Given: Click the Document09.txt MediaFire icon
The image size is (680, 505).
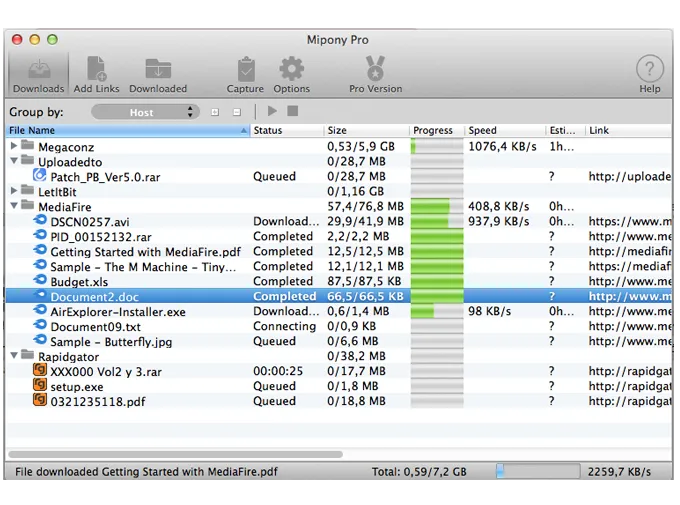Looking at the screenshot, I should click(40, 325).
